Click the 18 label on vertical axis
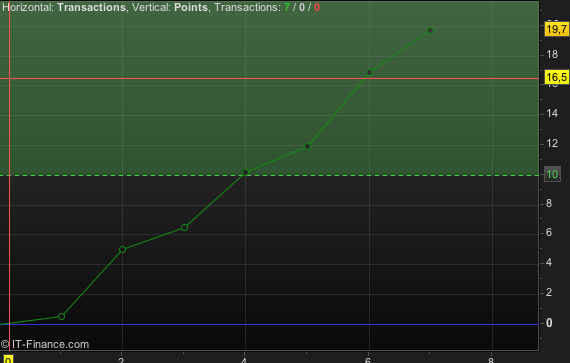This screenshot has height=363, width=570. [x=552, y=55]
